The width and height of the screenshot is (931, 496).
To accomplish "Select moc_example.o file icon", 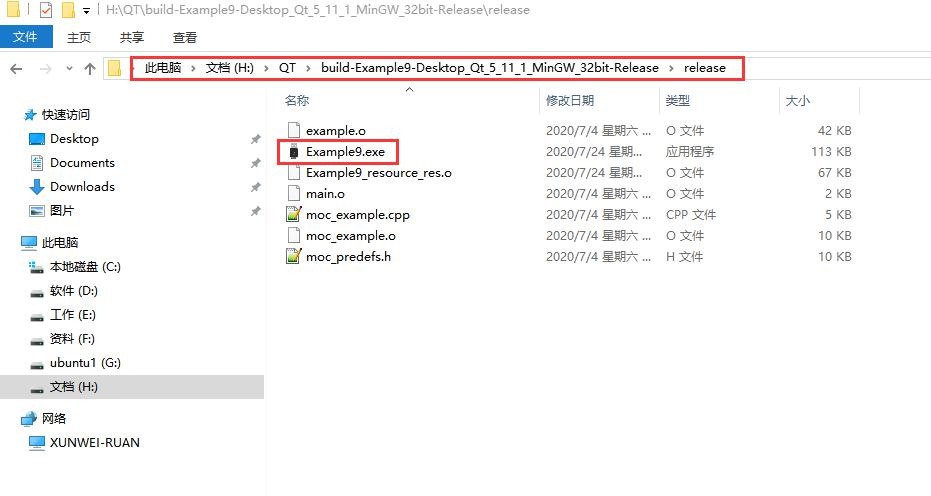I will (293, 235).
